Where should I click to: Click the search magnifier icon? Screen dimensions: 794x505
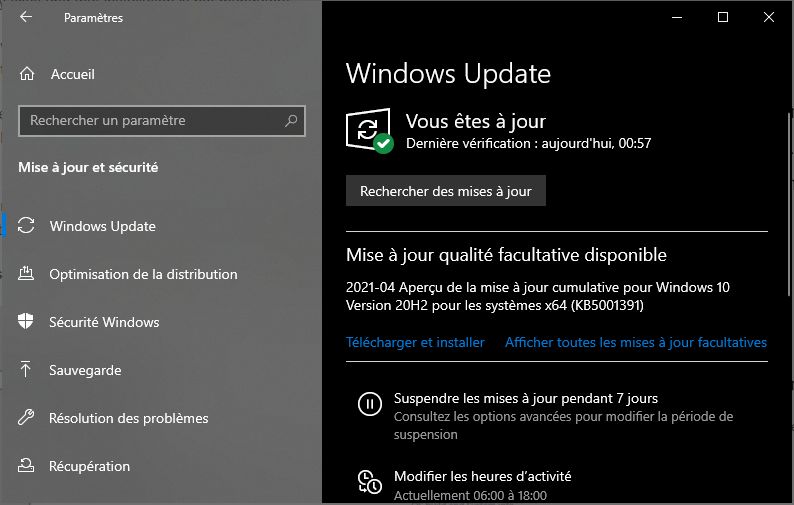pos(291,121)
